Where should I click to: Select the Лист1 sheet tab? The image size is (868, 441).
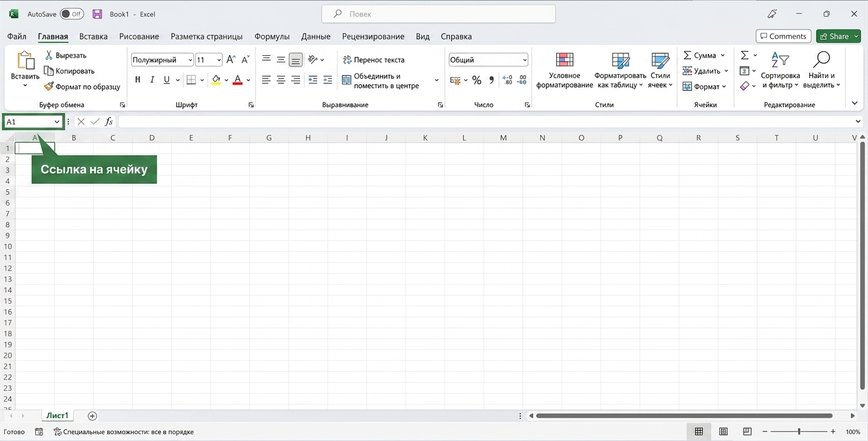pyautogui.click(x=58, y=415)
